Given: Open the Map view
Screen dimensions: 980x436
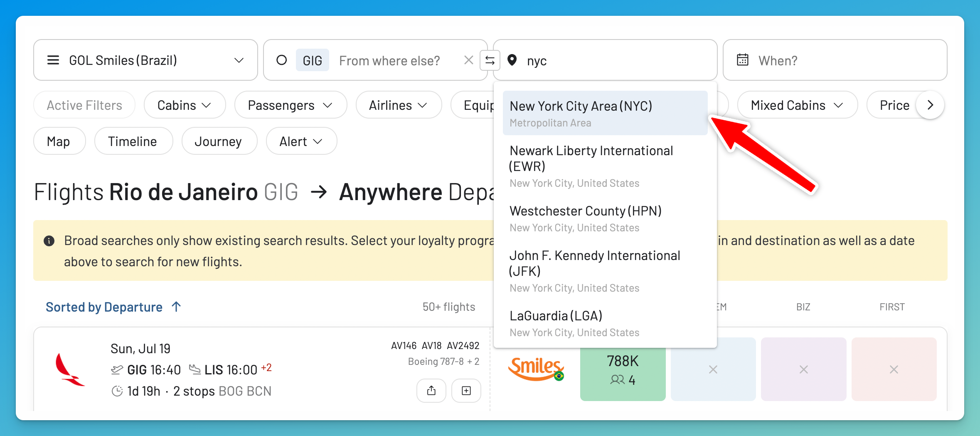Looking at the screenshot, I should pos(59,141).
